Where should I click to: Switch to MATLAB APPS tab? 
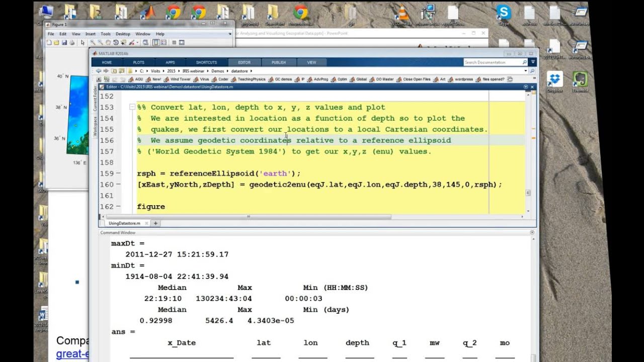pos(170,62)
